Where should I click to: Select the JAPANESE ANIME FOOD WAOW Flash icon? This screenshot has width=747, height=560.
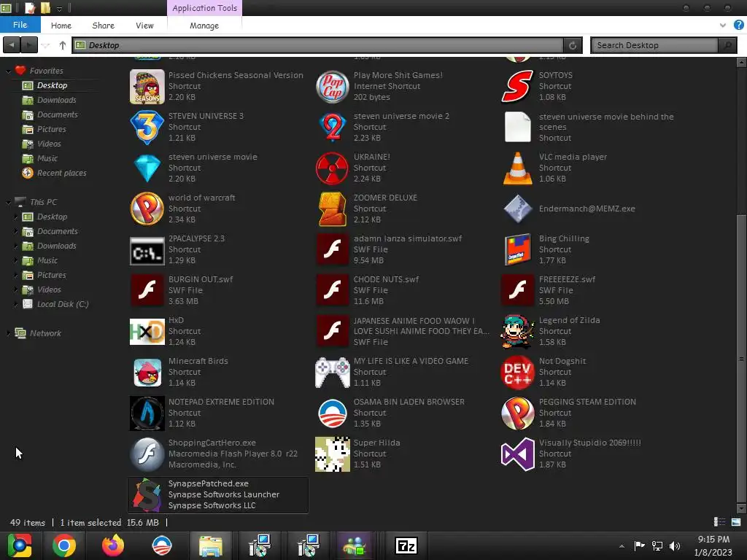point(333,332)
